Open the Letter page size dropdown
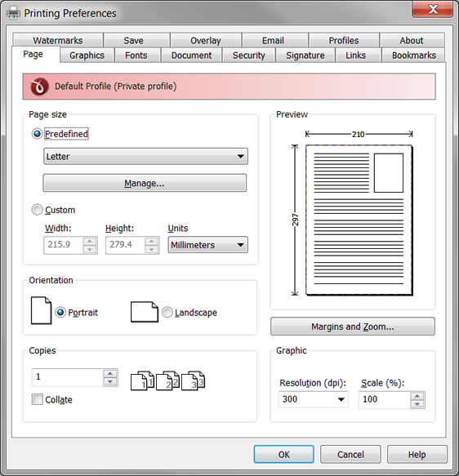 tap(145, 156)
